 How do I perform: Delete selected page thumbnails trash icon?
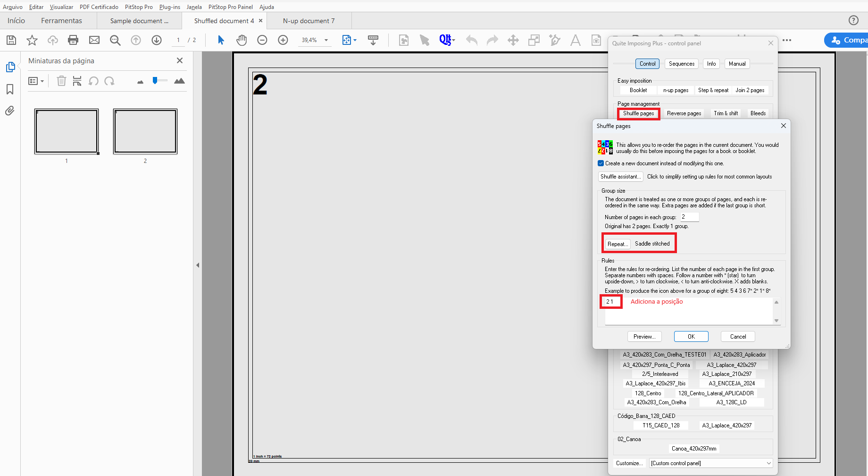61,81
